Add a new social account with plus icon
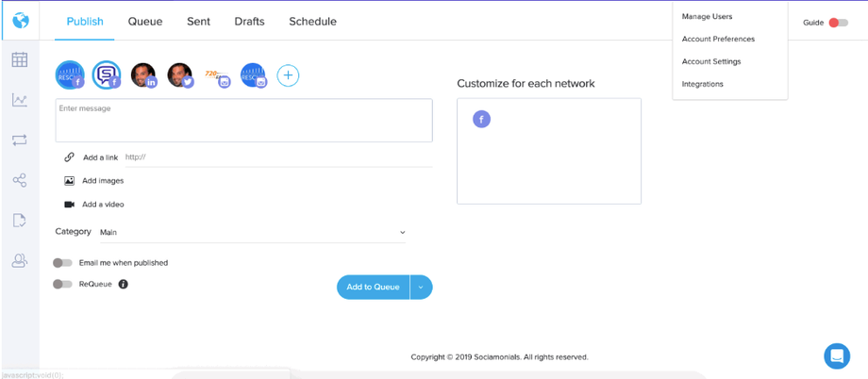 point(288,75)
